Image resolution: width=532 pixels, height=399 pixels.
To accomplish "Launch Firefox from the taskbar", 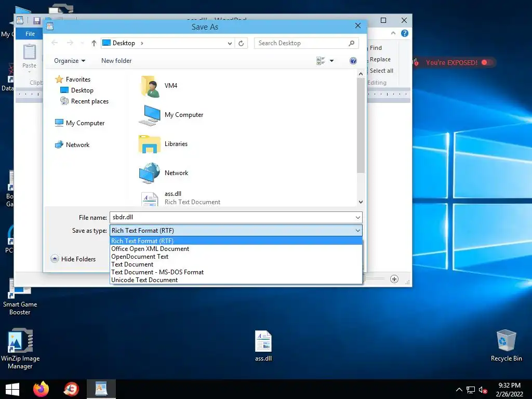I will click(41, 389).
